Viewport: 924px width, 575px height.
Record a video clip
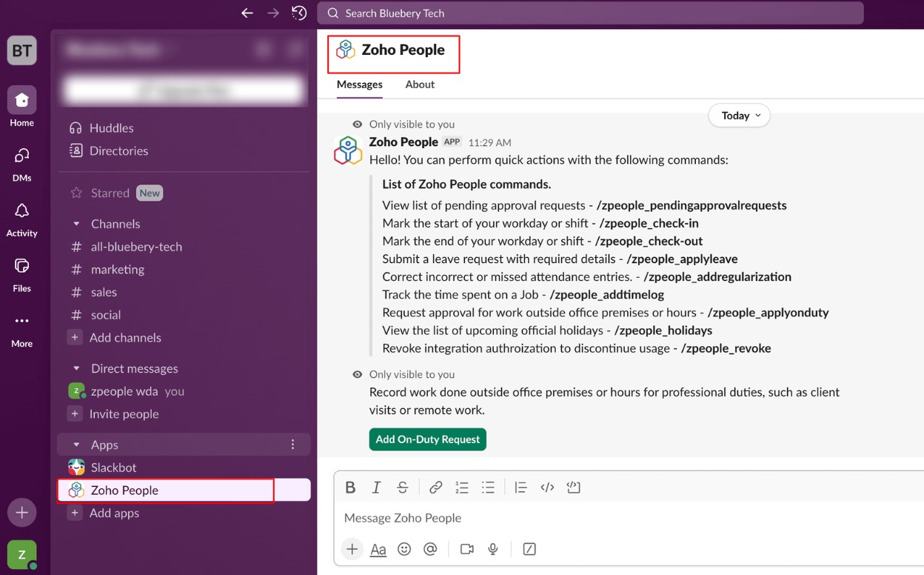pos(466,549)
